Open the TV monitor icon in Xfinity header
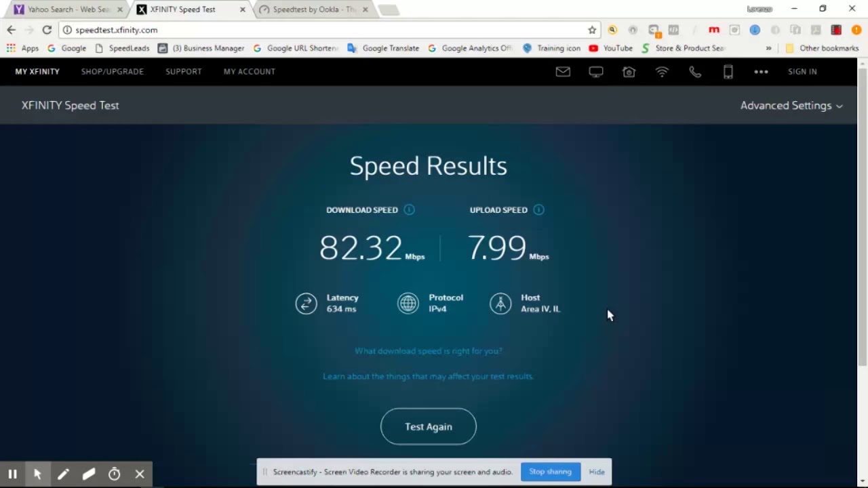 (596, 71)
